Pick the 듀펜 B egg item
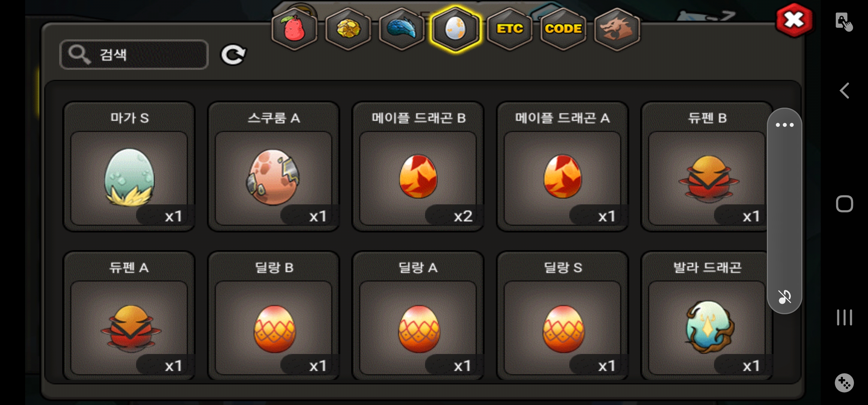This screenshot has width=868, height=405. point(707,167)
